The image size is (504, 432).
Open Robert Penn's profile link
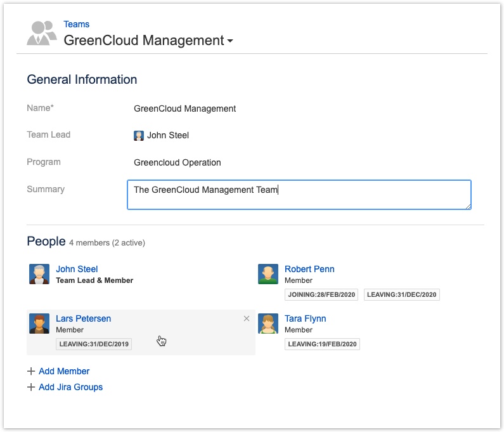pyautogui.click(x=309, y=269)
